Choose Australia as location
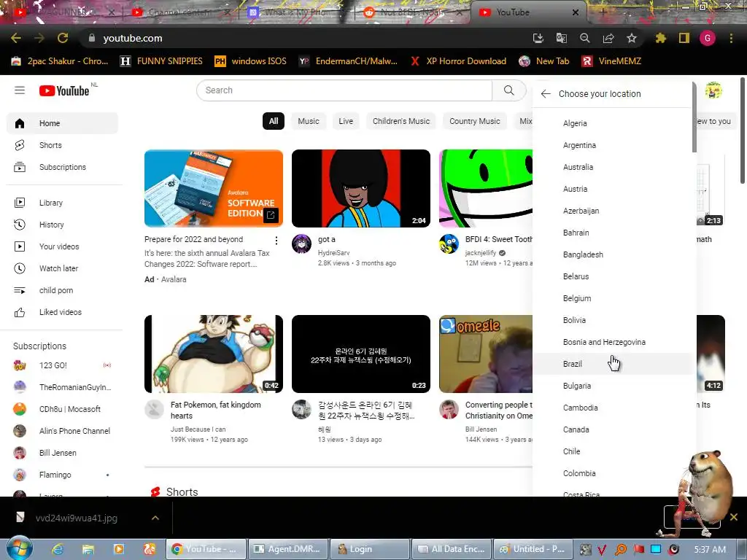This screenshot has width=747, height=560. (x=612, y=167)
